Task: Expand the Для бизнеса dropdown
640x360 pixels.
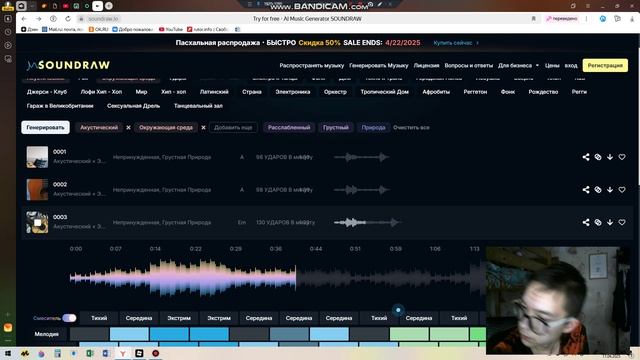Action: pos(518,66)
